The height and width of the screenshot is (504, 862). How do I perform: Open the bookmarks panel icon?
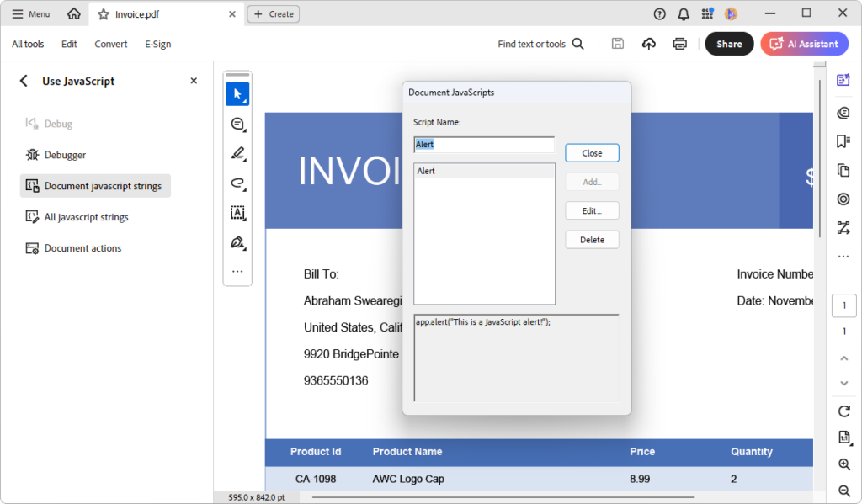[x=843, y=141]
